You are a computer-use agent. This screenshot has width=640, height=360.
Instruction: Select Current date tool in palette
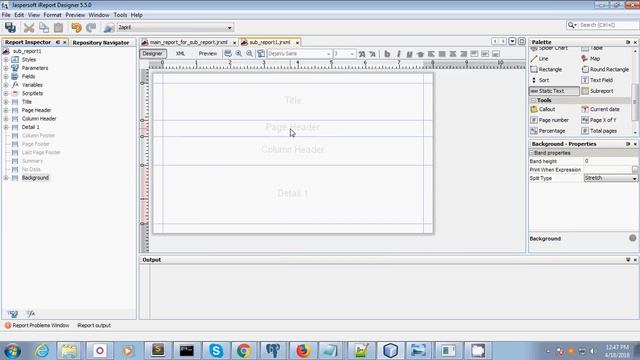(604, 109)
